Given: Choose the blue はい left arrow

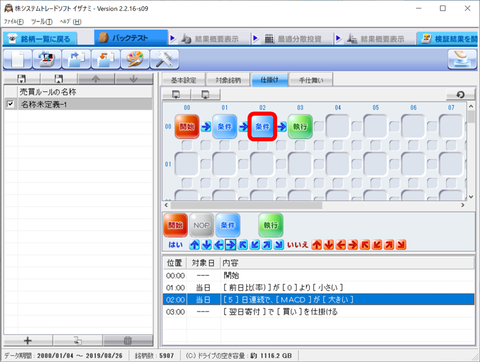Looking at the screenshot, I should pyautogui.click(x=219, y=245).
